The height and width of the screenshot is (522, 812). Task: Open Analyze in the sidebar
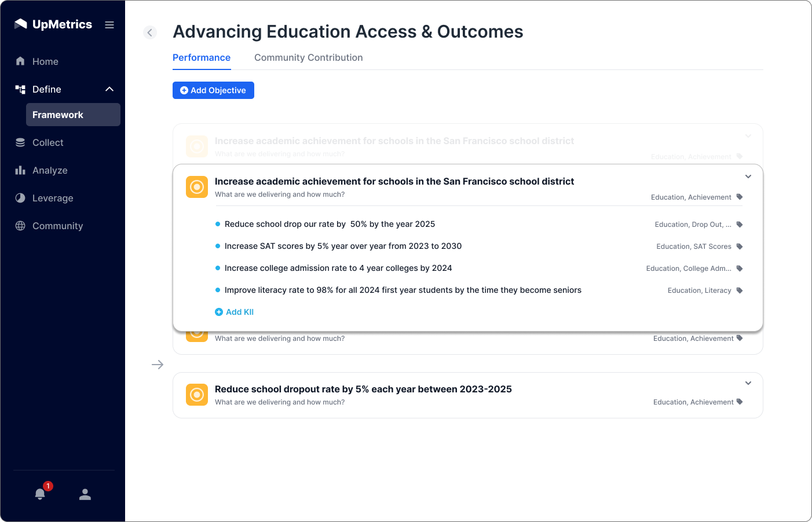[x=50, y=170]
